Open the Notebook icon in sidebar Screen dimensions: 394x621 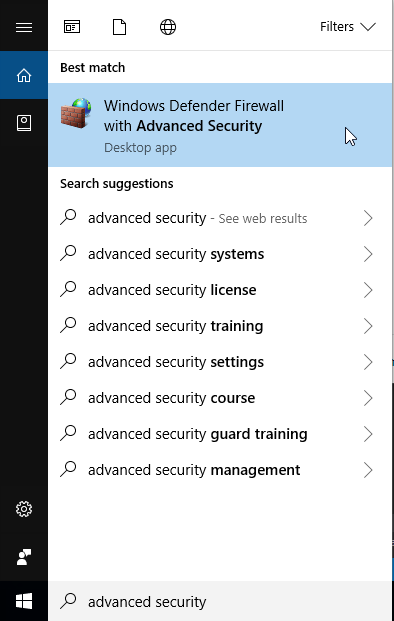[x=24, y=123]
